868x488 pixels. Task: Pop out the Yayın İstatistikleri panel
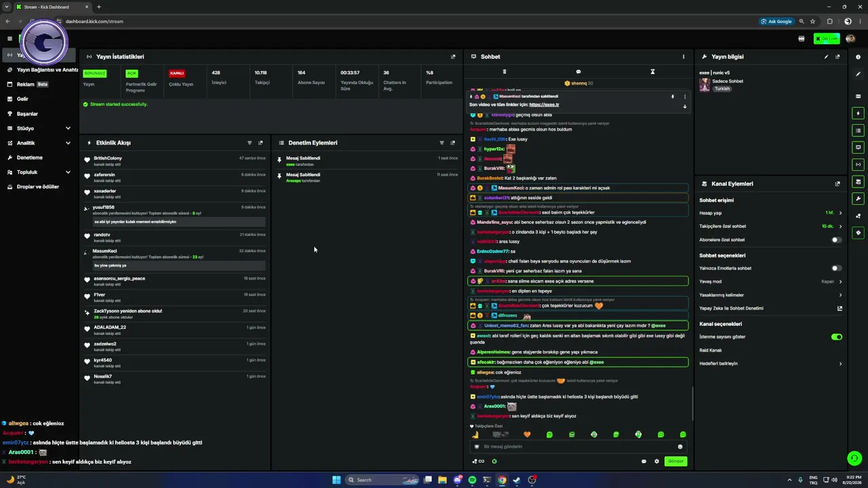453,57
